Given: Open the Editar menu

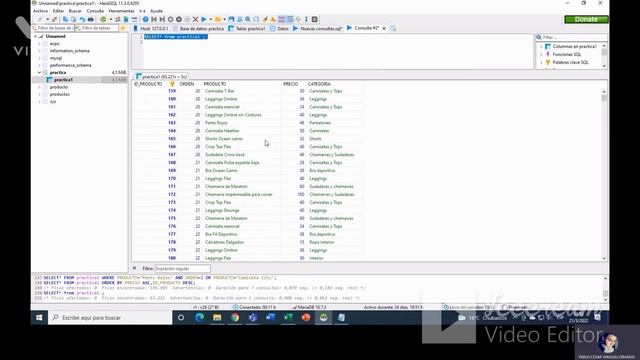Looking at the screenshot, I should tap(58, 11).
